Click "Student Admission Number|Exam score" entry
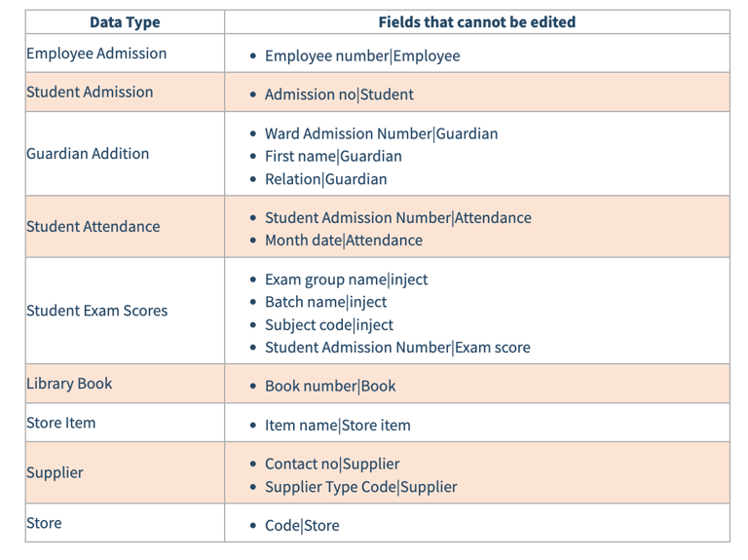 click(397, 348)
